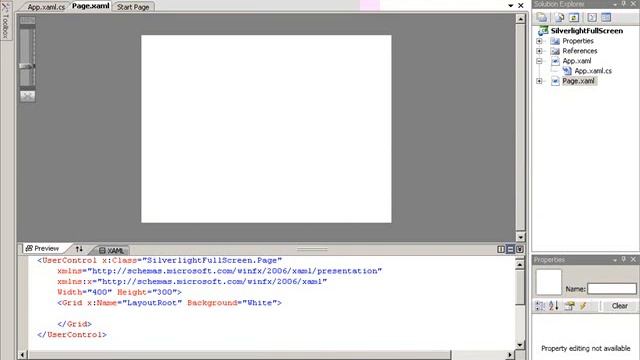Select the XAML pane tab
This screenshot has height=360, width=640.
111,250
